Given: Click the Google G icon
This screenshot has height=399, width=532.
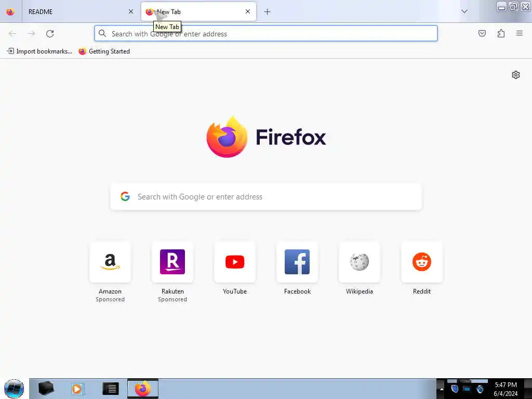Looking at the screenshot, I should click(125, 196).
